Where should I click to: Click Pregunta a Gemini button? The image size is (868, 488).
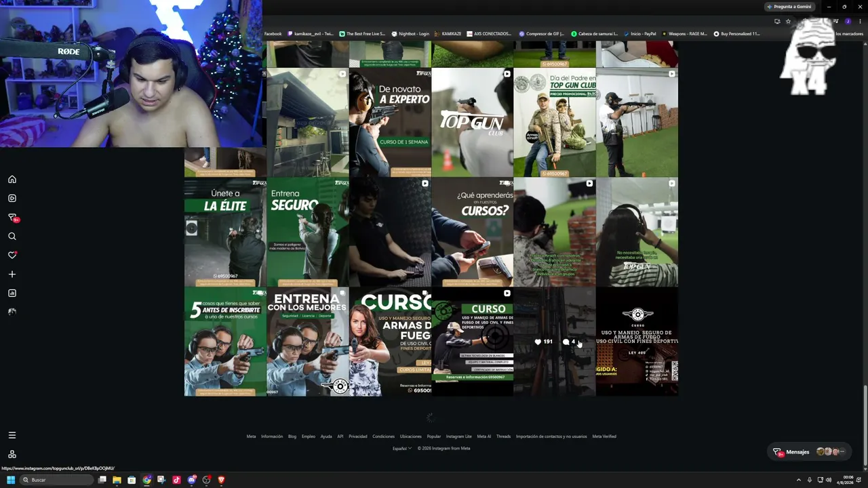point(789,7)
